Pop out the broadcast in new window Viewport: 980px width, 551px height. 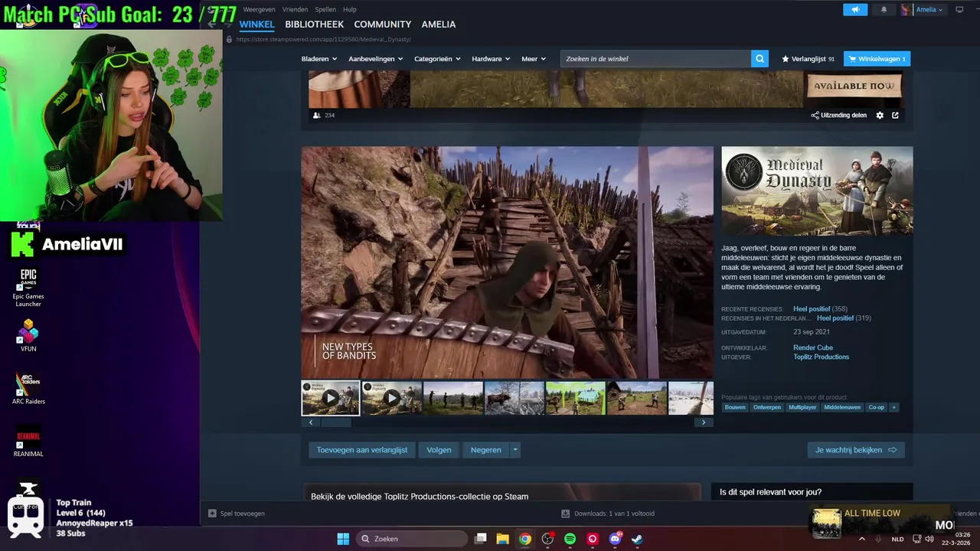[895, 116]
